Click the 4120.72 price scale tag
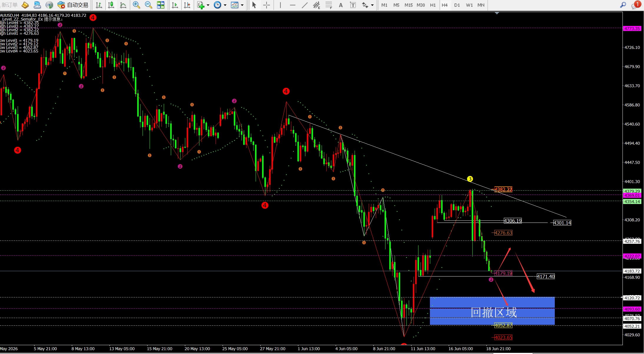Screen dimensions: 644x354 coord(632,298)
